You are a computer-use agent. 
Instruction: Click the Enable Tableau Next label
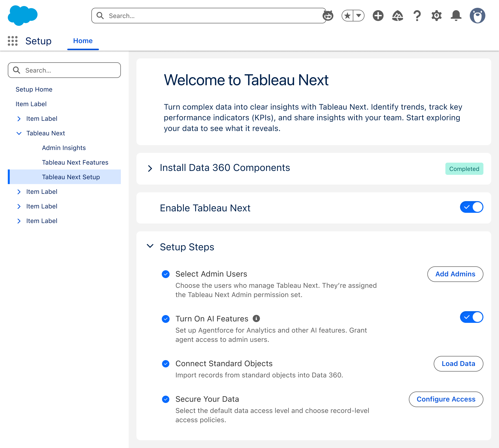pos(205,208)
